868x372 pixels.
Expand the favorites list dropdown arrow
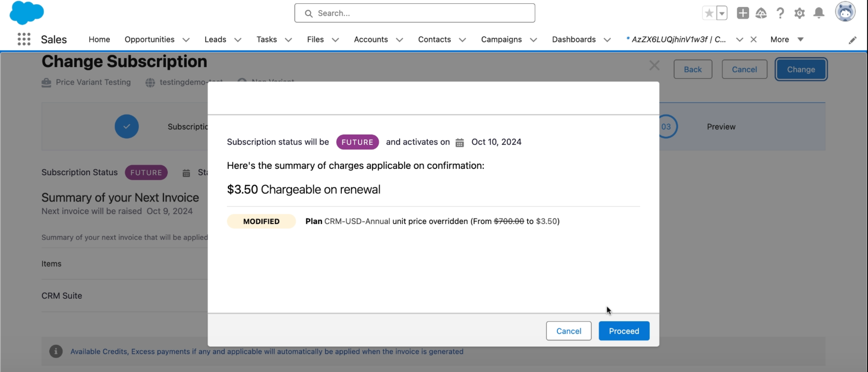point(722,13)
